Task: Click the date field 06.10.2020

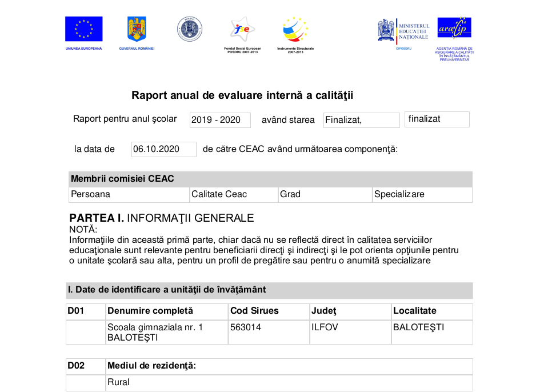Action: 164,149
